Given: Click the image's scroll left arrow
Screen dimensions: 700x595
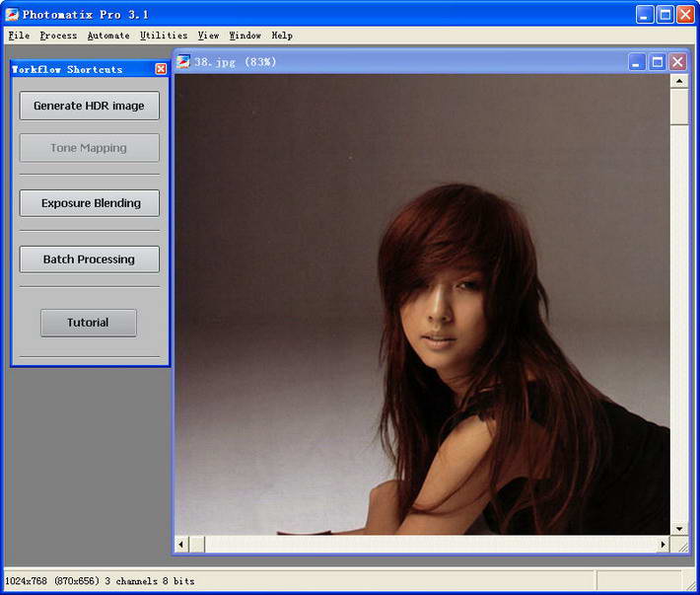Looking at the screenshot, I should click(x=182, y=545).
